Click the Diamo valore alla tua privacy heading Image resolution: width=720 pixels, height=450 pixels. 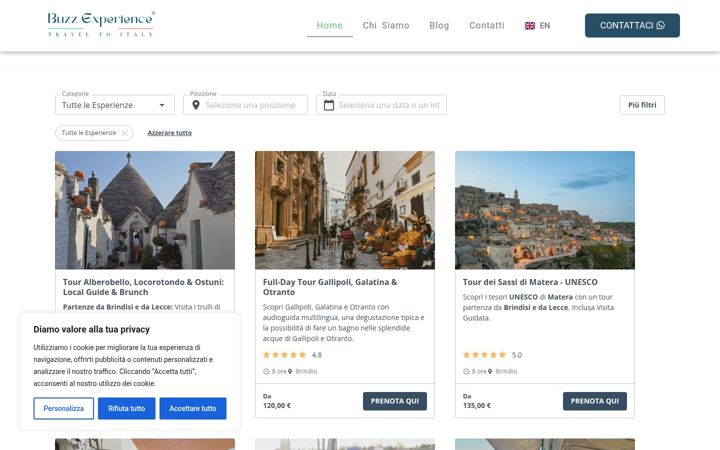91,329
